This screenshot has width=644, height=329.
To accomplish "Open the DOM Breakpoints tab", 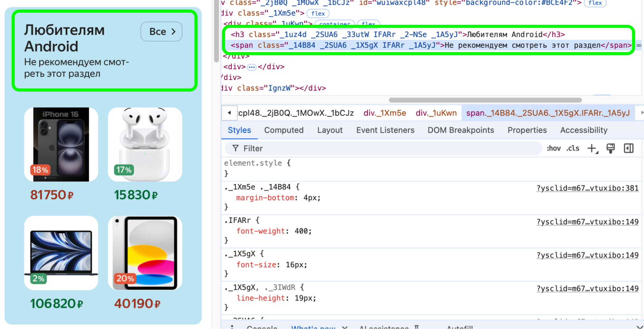I will tap(461, 130).
